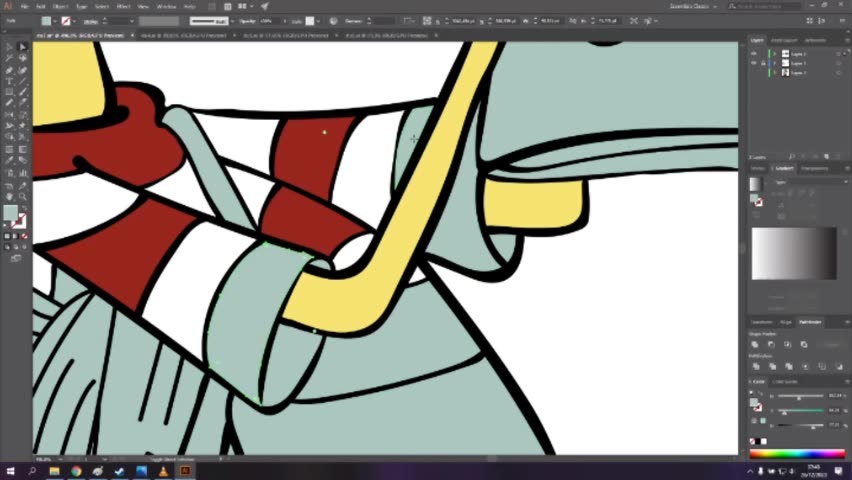Screen dimensions: 852x480
Task: Set toolbox paint mode to Color
Action: [7, 236]
